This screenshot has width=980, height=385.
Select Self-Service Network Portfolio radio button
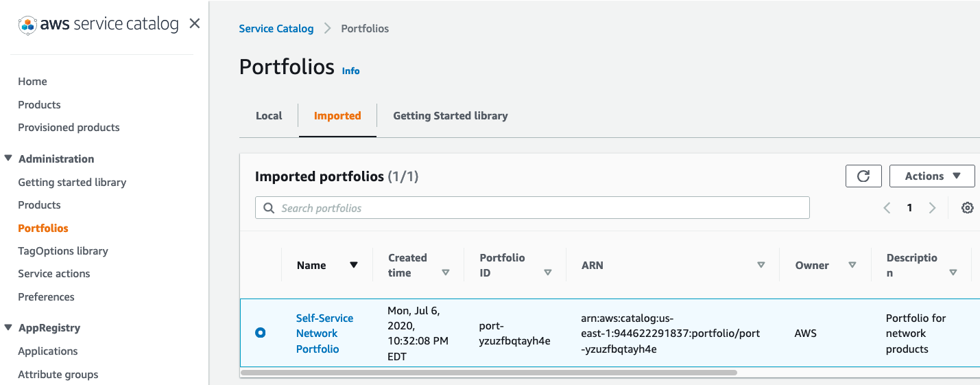coord(261,333)
